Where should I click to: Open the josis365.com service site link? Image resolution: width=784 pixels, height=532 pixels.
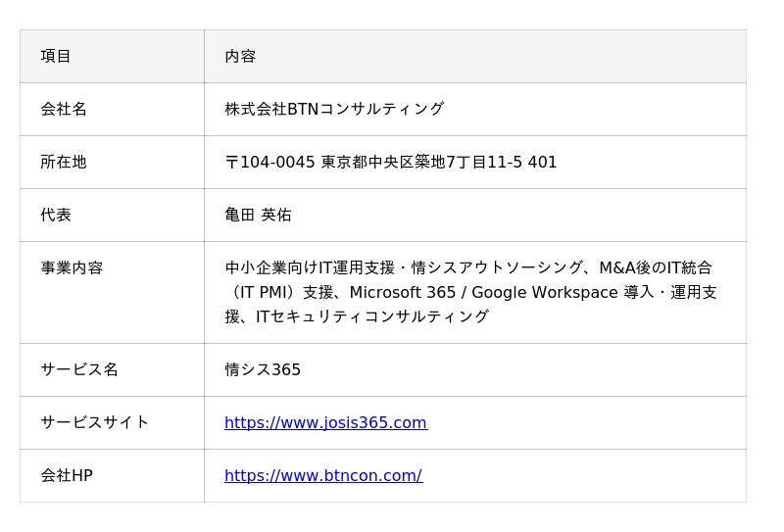click(325, 423)
